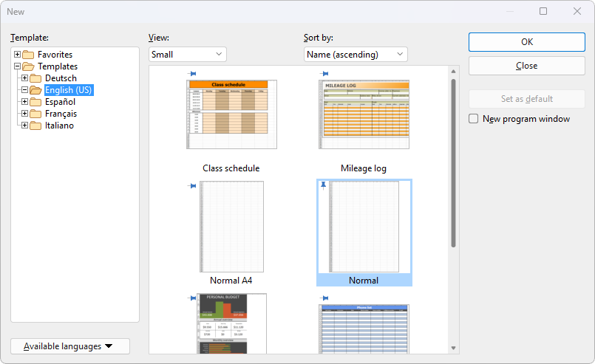
Task: Select the Italiano language folder
Action: [x=59, y=125]
